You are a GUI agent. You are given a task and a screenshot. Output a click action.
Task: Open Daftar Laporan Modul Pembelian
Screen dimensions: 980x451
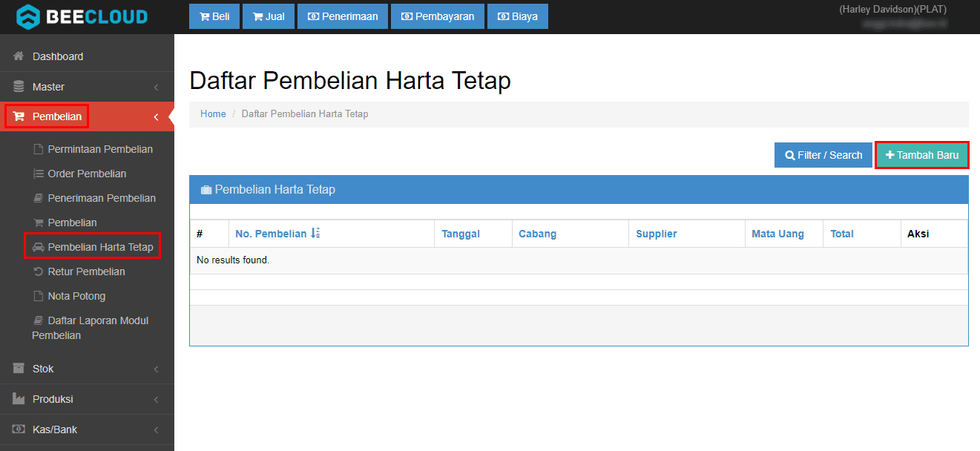(x=91, y=328)
